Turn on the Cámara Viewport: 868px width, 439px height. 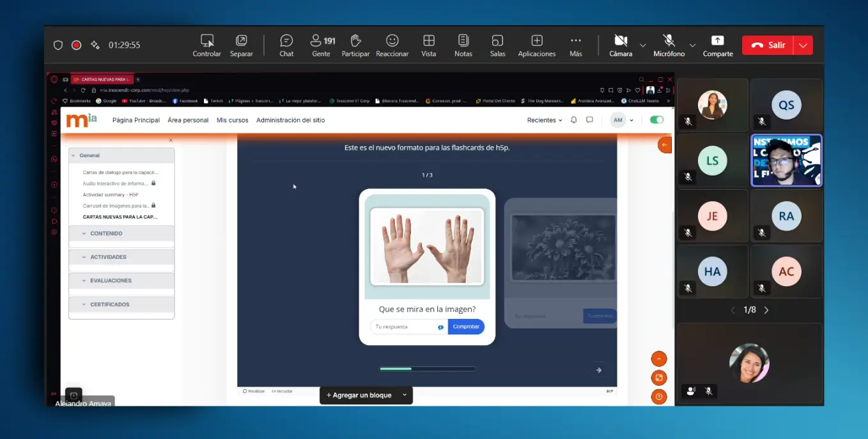(x=620, y=45)
